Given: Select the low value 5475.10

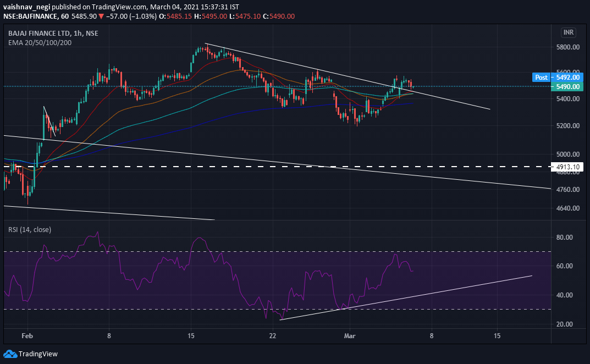Looking at the screenshot, I should coord(247,16).
